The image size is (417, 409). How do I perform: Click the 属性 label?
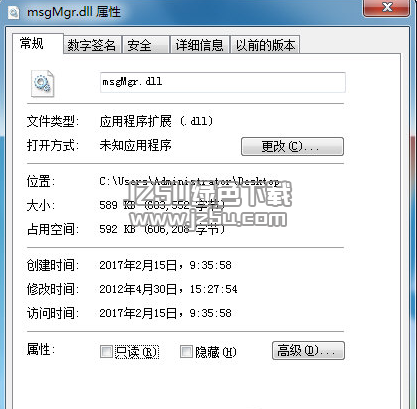41,350
